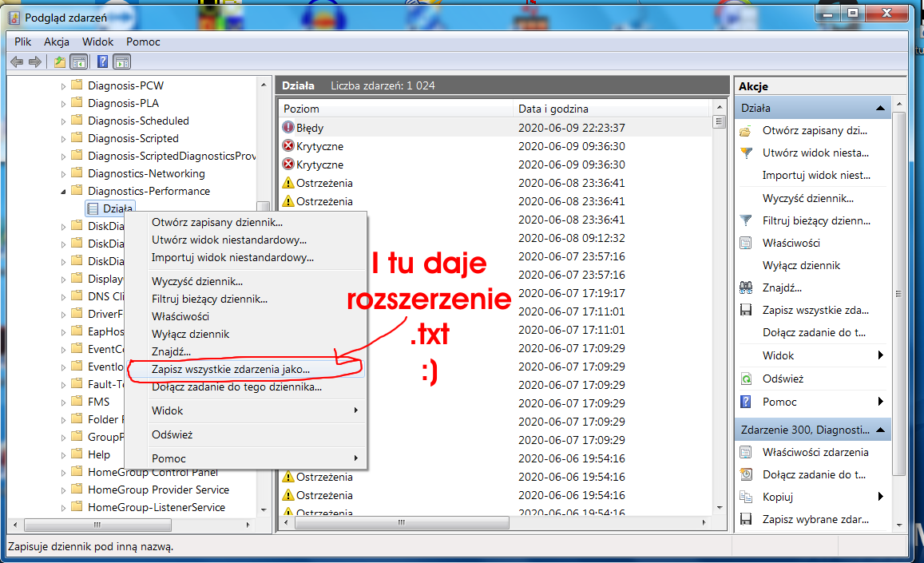Select the HomeGroup-ListenerService tree item

pyautogui.click(x=157, y=508)
